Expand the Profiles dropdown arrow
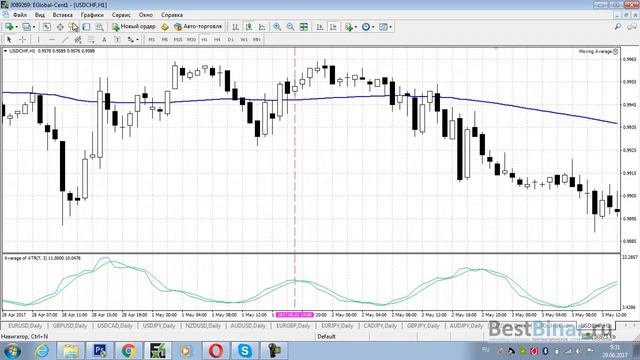 (x=34, y=27)
